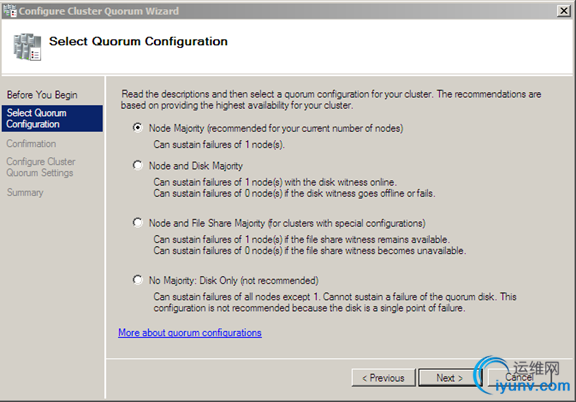Choose Node and Disk Majority option
Image resolution: width=576 pixels, height=402 pixels.
(138, 165)
